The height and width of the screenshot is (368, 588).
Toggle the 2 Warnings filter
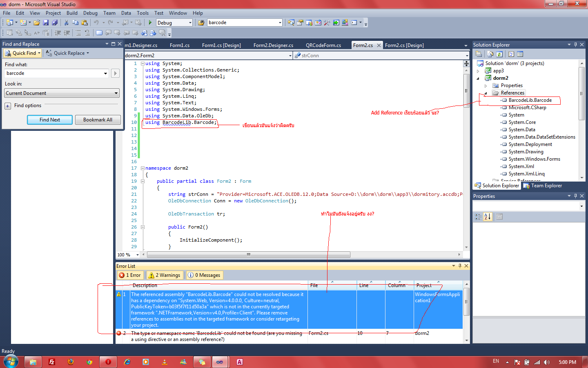coord(164,275)
